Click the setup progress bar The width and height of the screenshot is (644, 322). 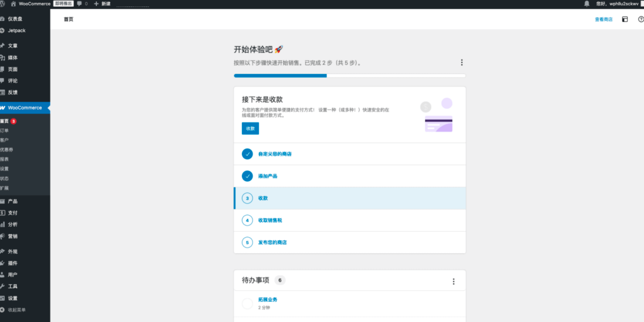click(349, 75)
